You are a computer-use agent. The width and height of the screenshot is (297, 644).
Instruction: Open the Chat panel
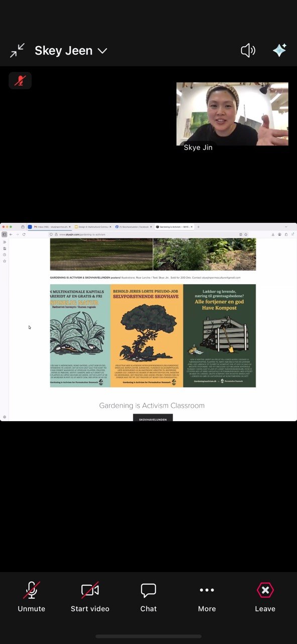click(x=148, y=597)
